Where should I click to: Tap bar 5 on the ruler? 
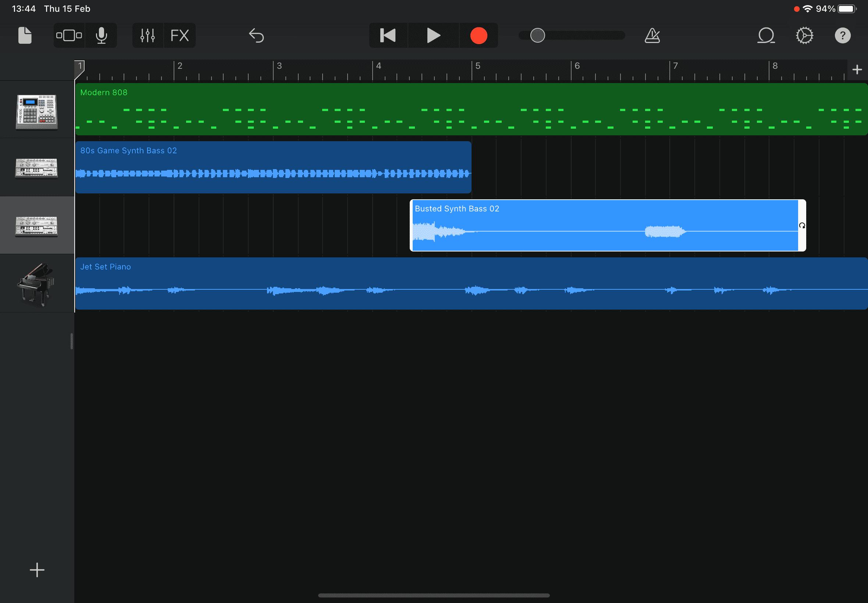[478, 66]
